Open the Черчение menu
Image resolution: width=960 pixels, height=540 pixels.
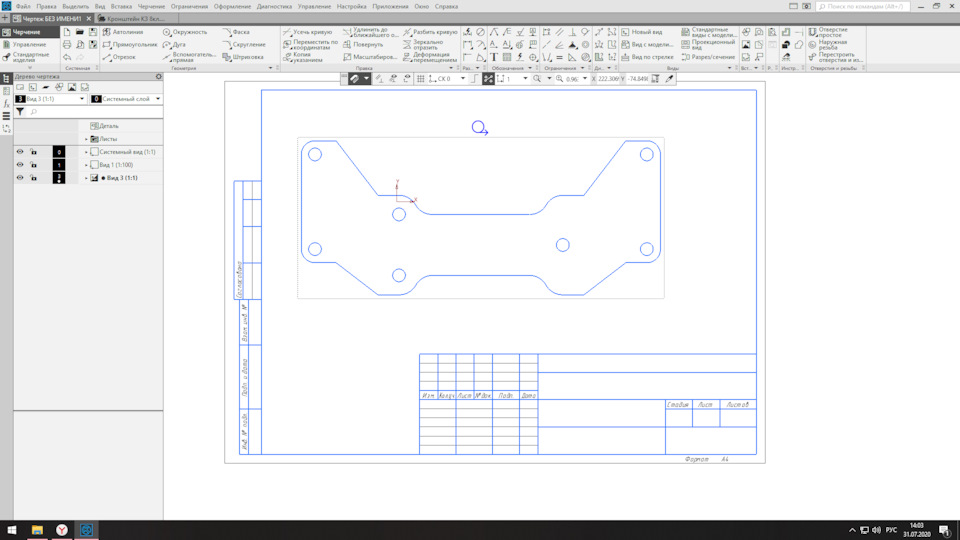coord(151,6)
